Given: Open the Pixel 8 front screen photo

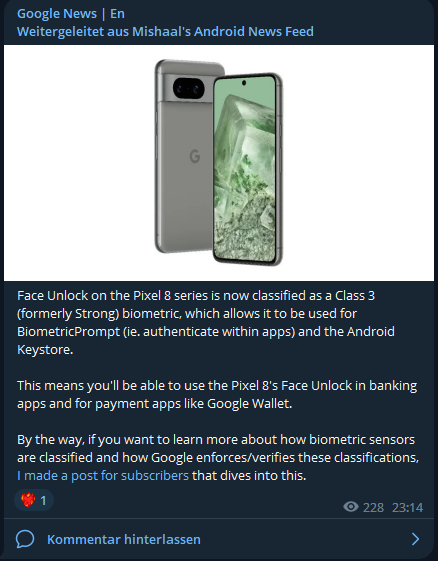Looking at the screenshot, I should tap(248, 169).
